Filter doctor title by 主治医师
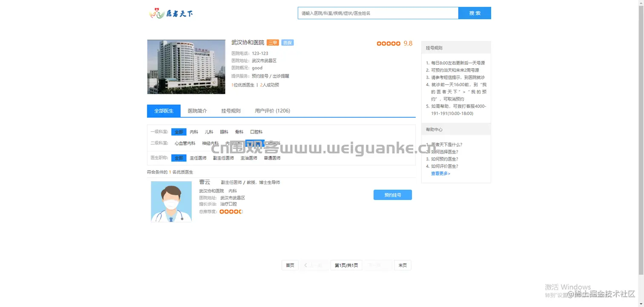The image size is (644, 307). click(x=249, y=158)
